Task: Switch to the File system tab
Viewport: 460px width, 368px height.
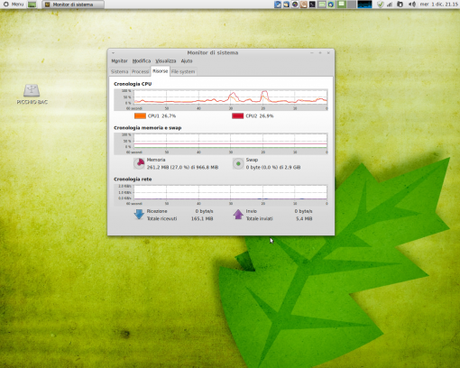Action: [x=183, y=72]
